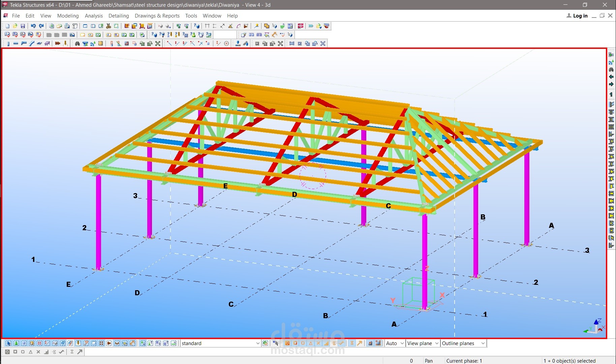Open the View plane dropdown
Image resolution: width=616 pixels, height=364 pixels.
[x=423, y=343]
